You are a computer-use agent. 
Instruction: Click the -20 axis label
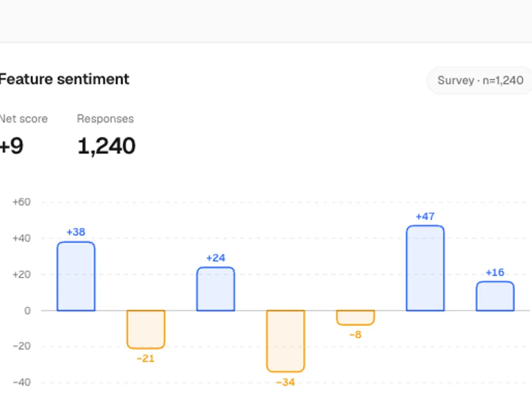click(22, 346)
